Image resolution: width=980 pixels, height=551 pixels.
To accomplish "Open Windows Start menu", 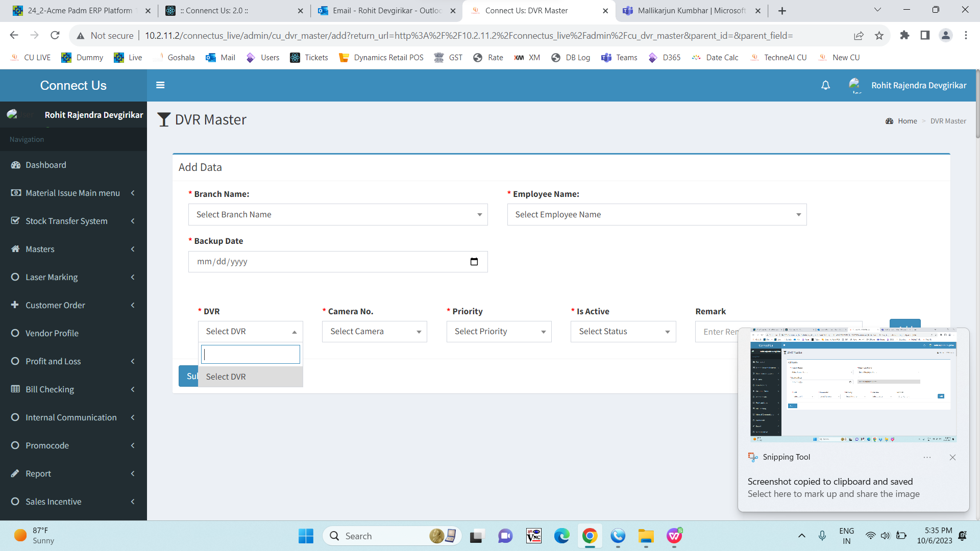I will (306, 536).
